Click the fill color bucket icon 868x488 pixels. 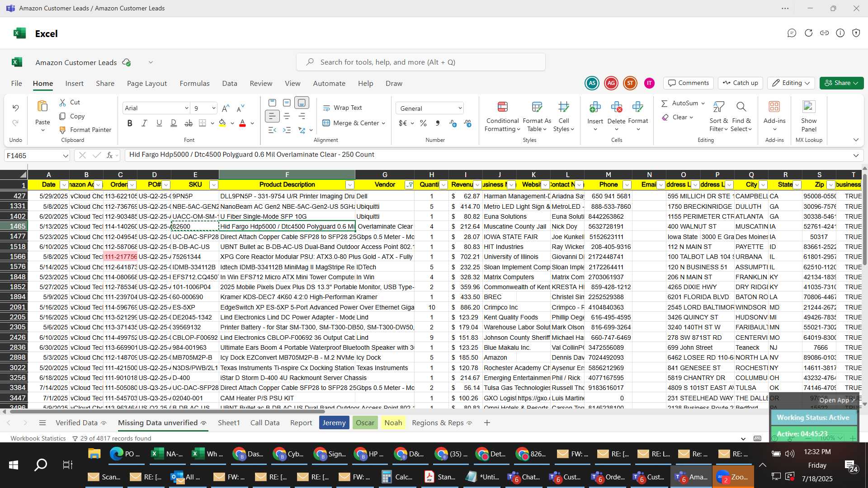(222, 123)
